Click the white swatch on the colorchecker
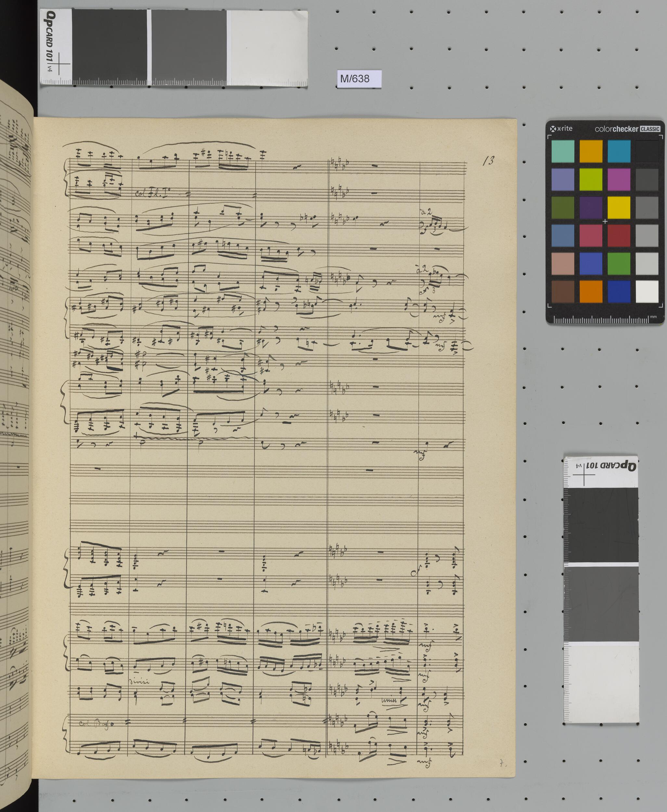 pos(648,292)
